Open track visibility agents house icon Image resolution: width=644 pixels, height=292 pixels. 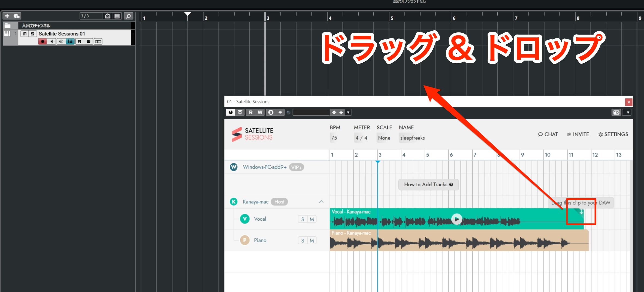click(108, 16)
